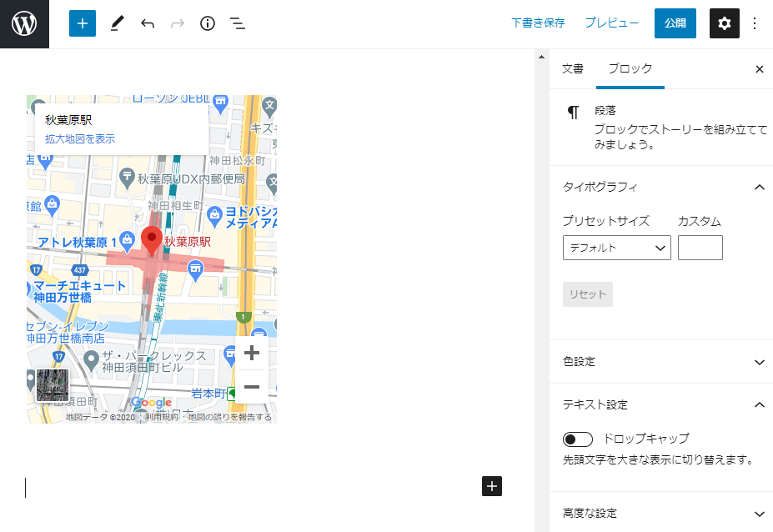773x532 pixels.
Task: Click the 秋葉原駅 title in map card
Action: pyautogui.click(x=68, y=120)
